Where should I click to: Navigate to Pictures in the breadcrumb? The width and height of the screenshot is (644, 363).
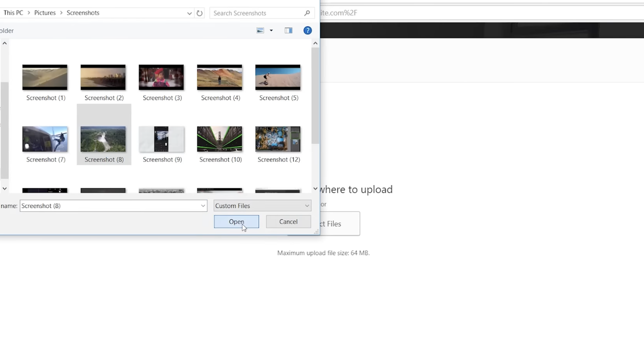(45, 13)
